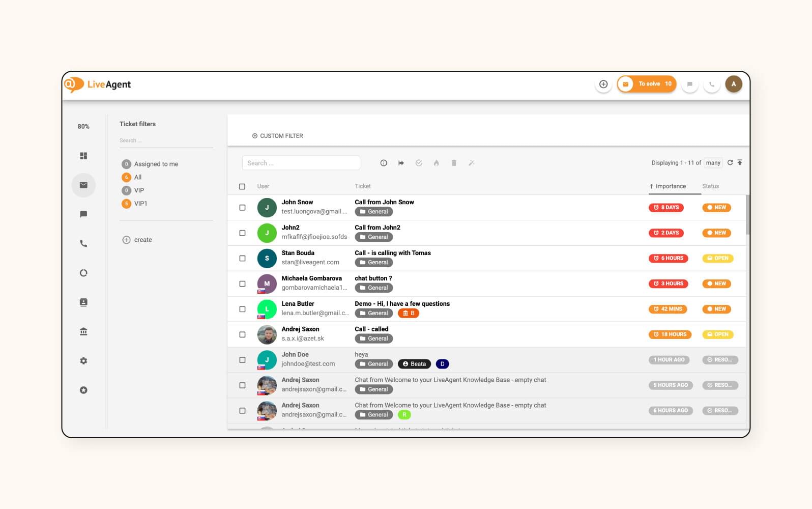The image size is (812, 509).
Task: Click the phone icon in top bar
Action: point(712,84)
